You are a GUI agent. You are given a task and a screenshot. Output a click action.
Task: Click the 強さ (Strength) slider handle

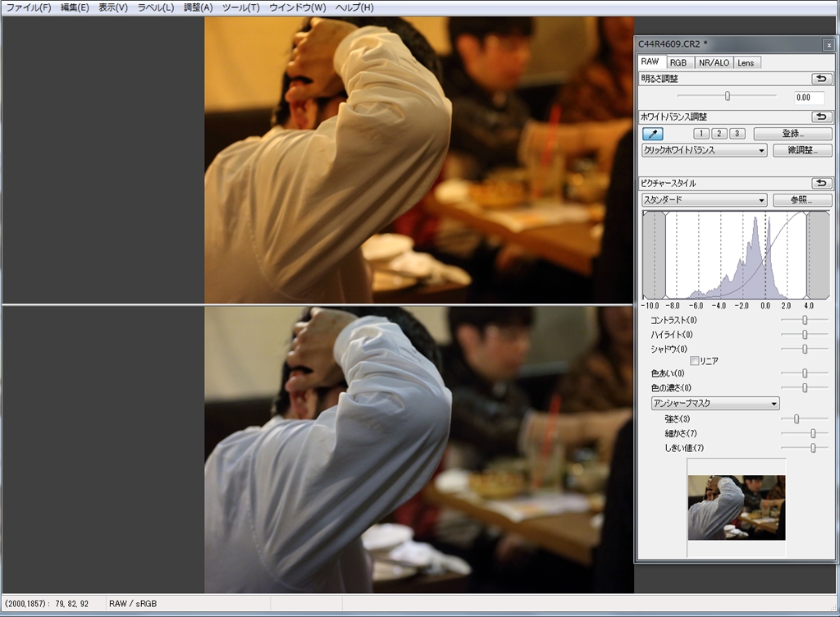[x=797, y=418]
